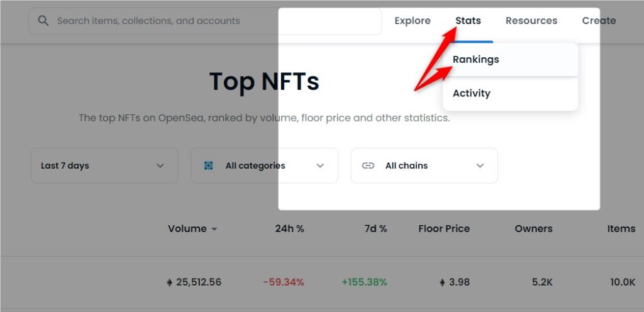Viewport: 644px width, 312px height.
Task: Sort by the Owners column header
Action: (533, 229)
